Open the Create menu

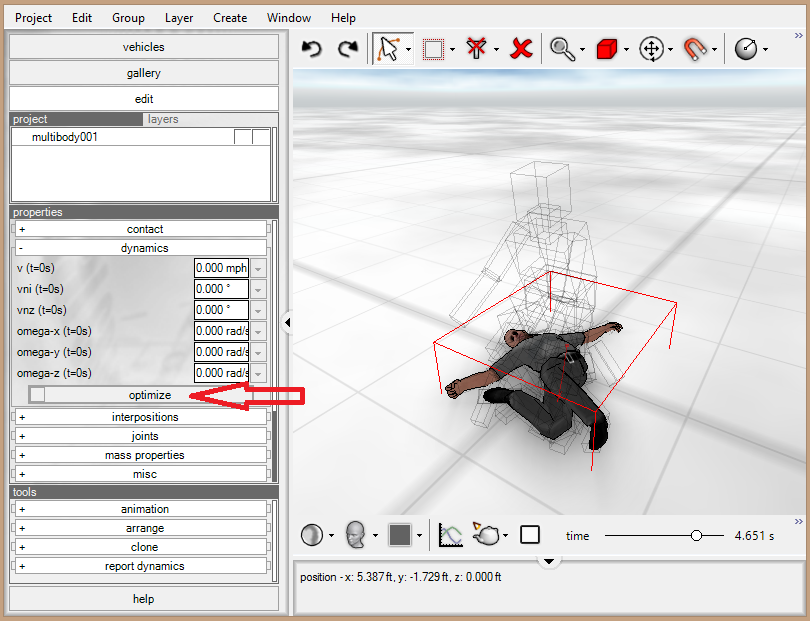coord(230,18)
